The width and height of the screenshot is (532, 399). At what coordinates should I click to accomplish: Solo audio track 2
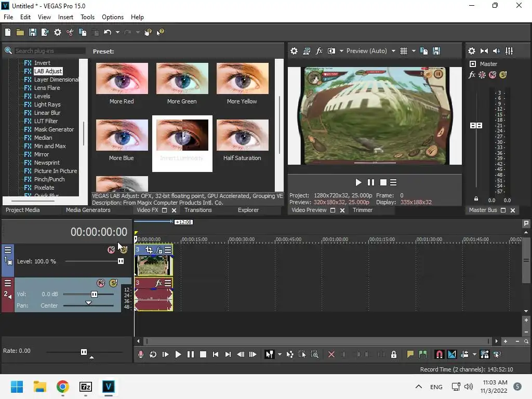(x=113, y=283)
